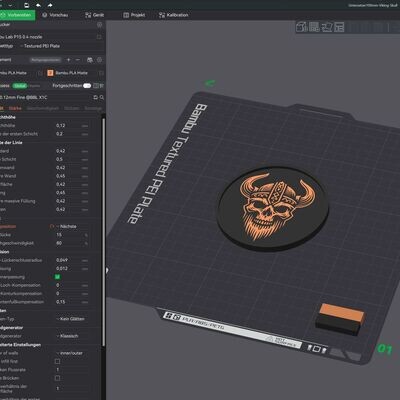Viewport: 400px width, 400px height.
Task: Switch to the Vorbereiten tab
Action: [x=17, y=15]
